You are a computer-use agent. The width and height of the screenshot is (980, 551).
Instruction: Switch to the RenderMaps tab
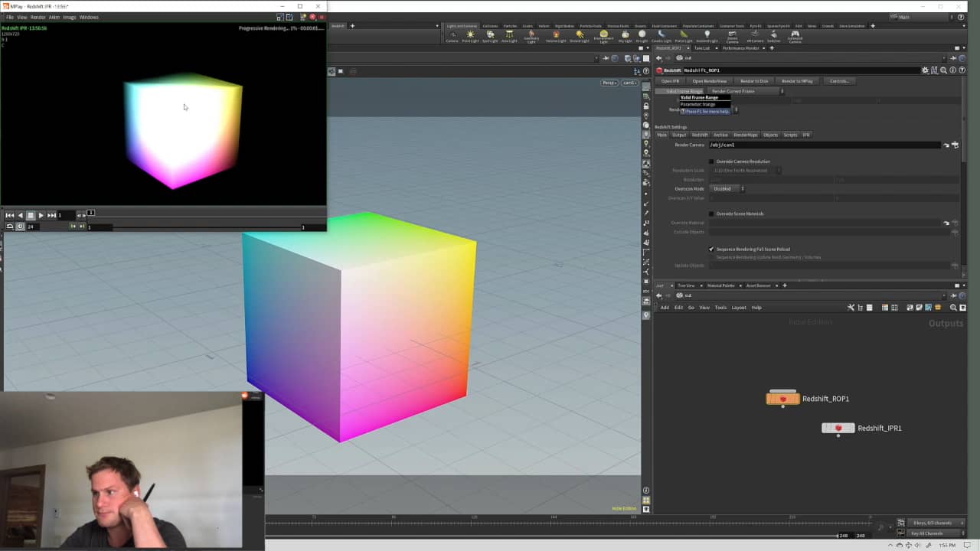(x=745, y=135)
